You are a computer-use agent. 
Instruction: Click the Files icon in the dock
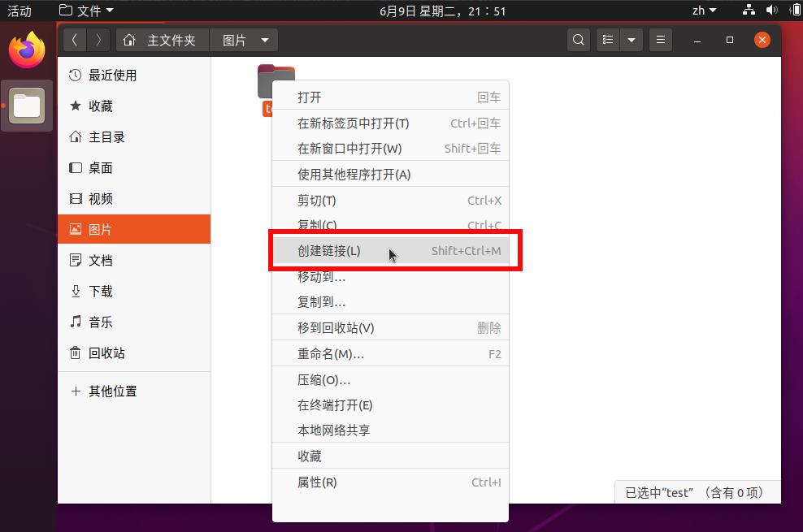click(x=27, y=106)
